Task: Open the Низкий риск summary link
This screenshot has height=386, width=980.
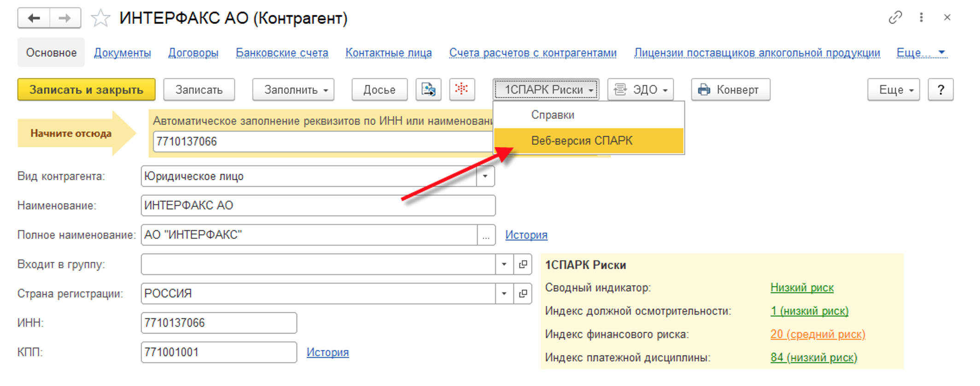Action: (x=802, y=288)
